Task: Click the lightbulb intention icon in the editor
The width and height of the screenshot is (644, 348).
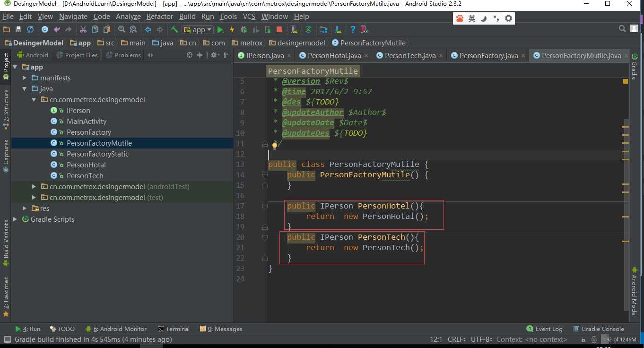Action: coord(274,146)
